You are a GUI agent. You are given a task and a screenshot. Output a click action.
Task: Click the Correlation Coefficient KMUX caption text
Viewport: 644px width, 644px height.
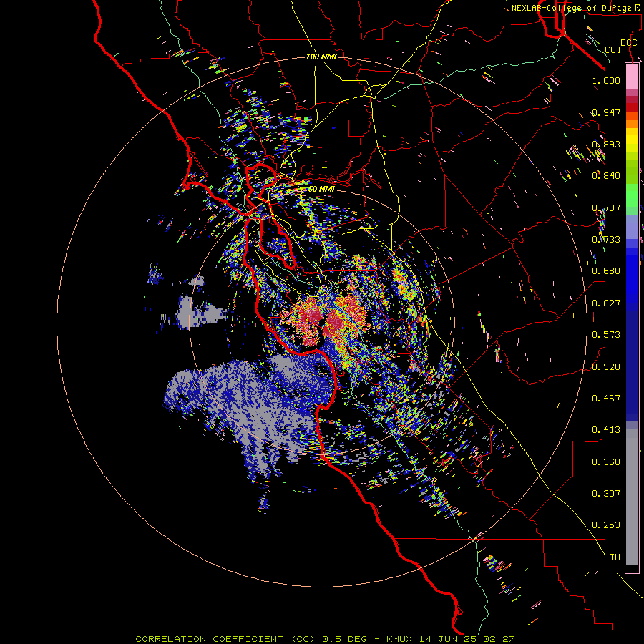325,639
